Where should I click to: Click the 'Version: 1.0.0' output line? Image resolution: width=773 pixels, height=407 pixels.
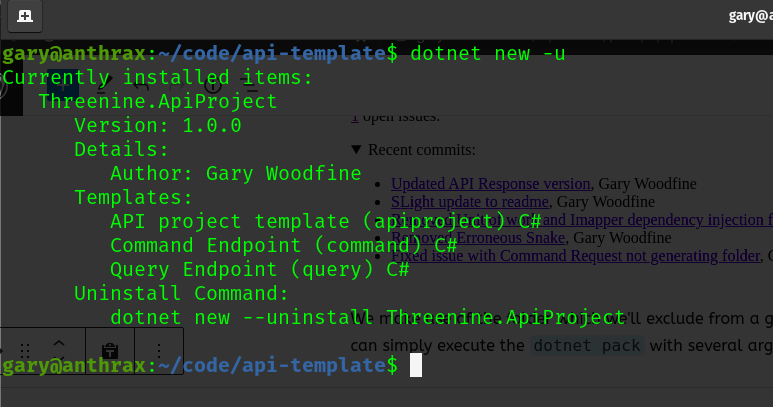click(158, 126)
